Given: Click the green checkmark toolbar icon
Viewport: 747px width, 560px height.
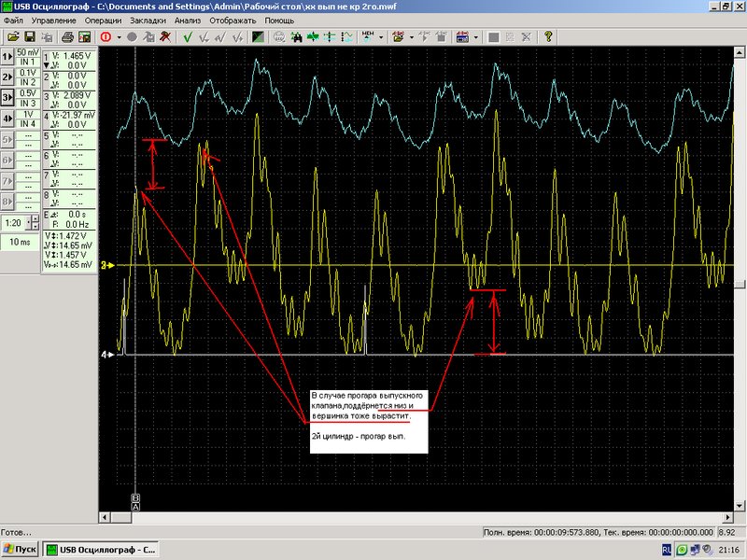Looking at the screenshot, I should (188, 36).
